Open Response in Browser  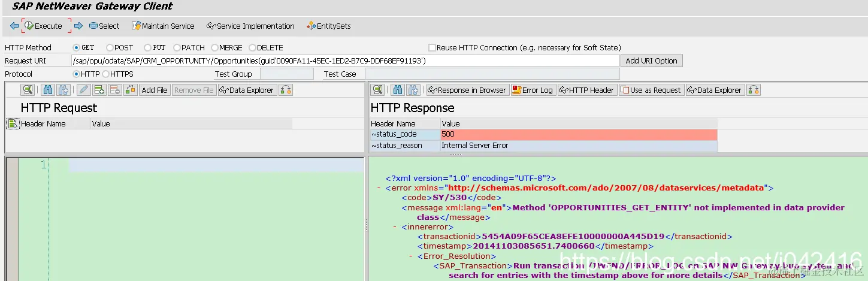pos(467,90)
